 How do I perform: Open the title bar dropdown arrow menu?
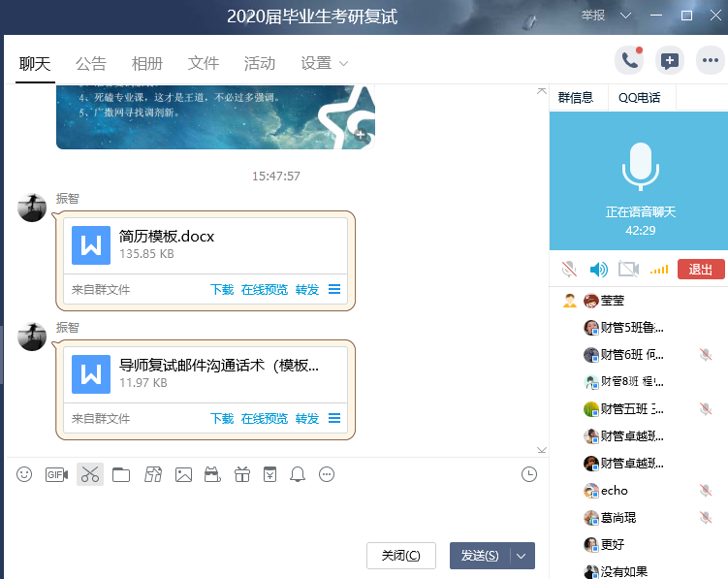coord(626,16)
